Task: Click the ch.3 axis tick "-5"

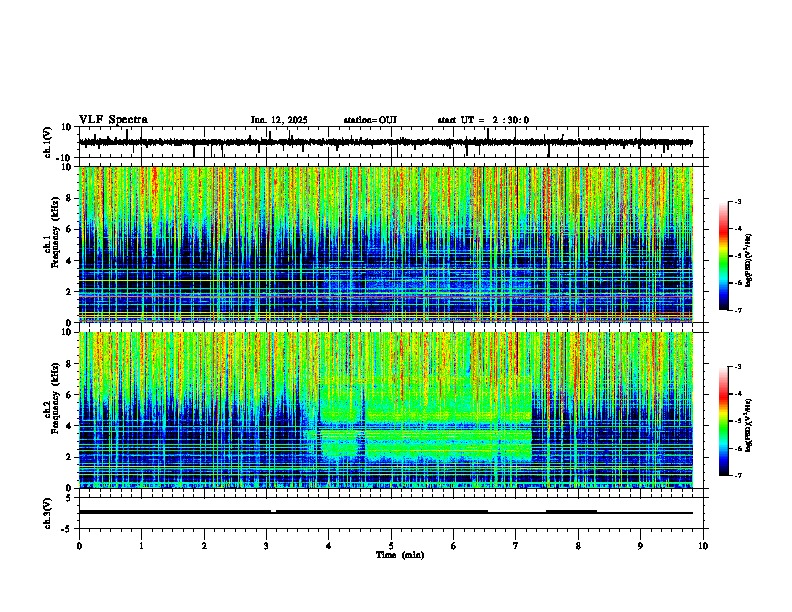Action: (67, 529)
